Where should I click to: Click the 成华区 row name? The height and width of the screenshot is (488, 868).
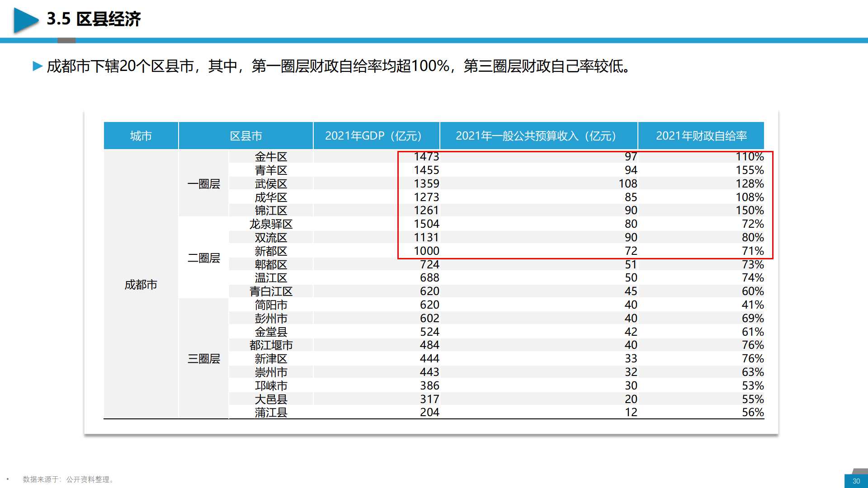pyautogui.click(x=271, y=197)
